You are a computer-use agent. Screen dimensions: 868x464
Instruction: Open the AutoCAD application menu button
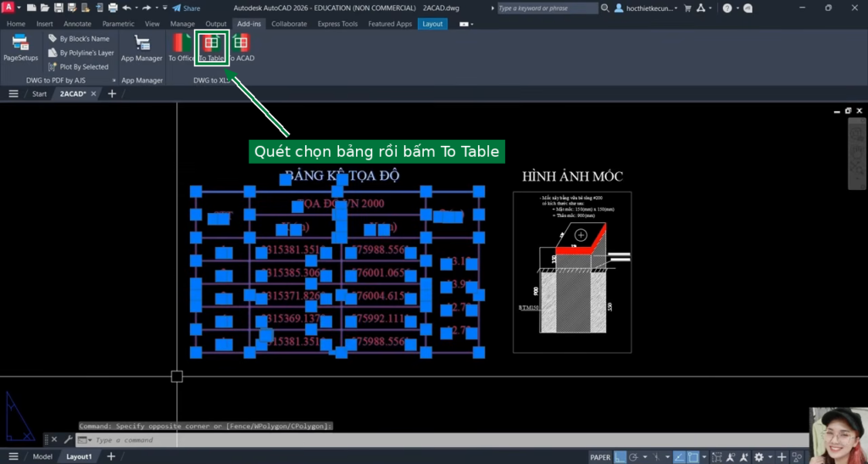pyautogui.click(x=8, y=8)
